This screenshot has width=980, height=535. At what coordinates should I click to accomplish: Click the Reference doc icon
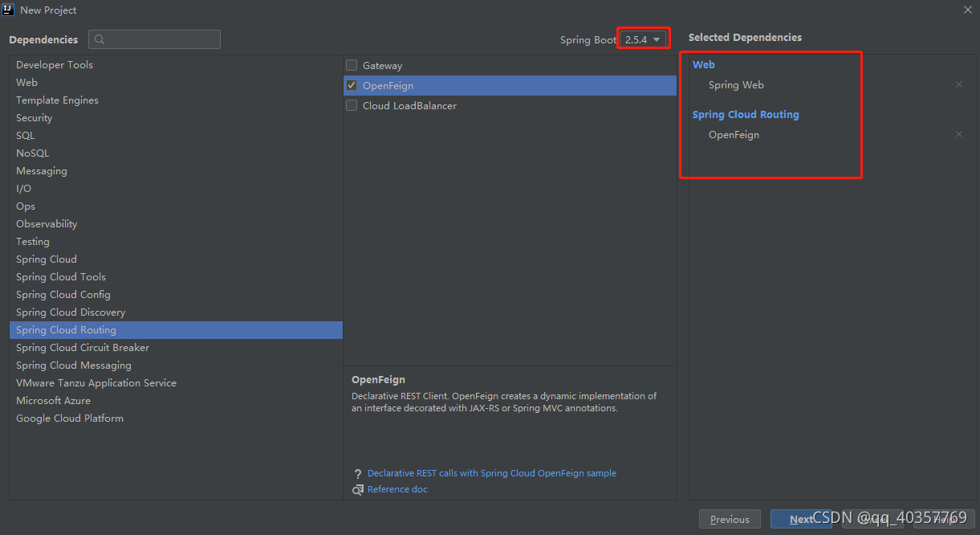[x=358, y=490]
